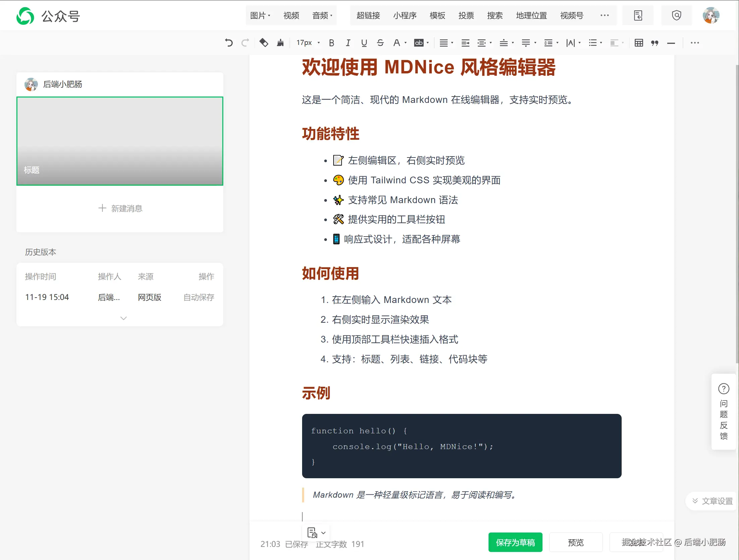This screenshot has width=739, height=560.
Task: Insert a table from the toolbar
Action: [x=639, y=43]
